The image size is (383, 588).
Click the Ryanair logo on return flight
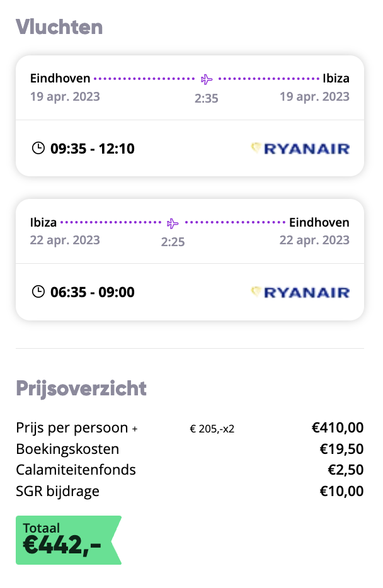[300, 292]
